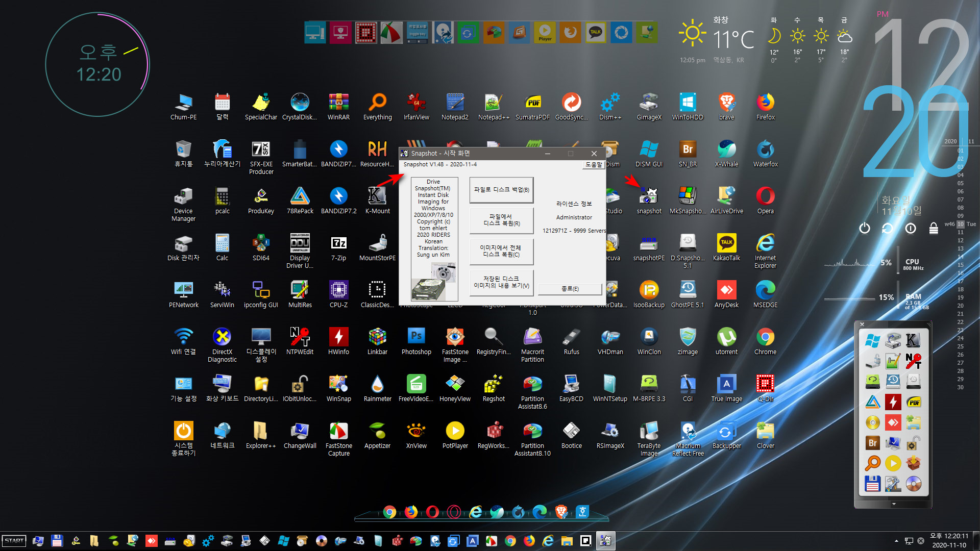Open the Q-Dir desktop icon
Image resolution: width=980 pixels, height=551 pixels.
765,388
